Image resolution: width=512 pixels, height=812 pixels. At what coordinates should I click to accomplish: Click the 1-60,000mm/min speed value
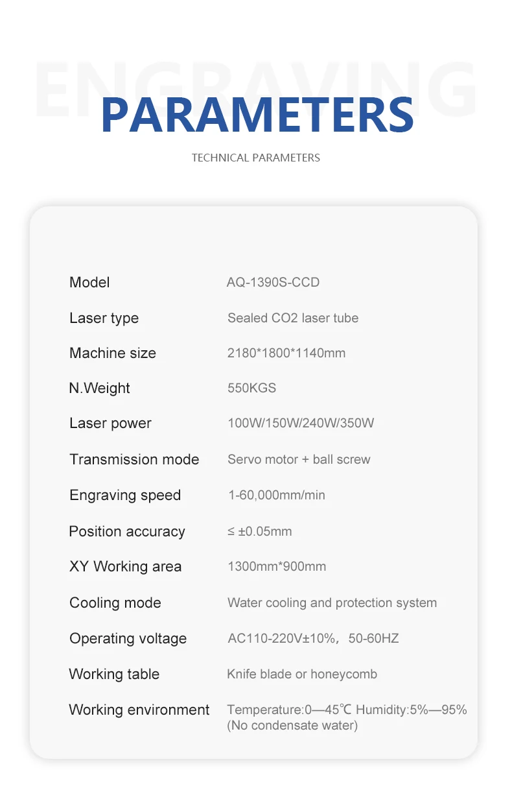(276, 496)
